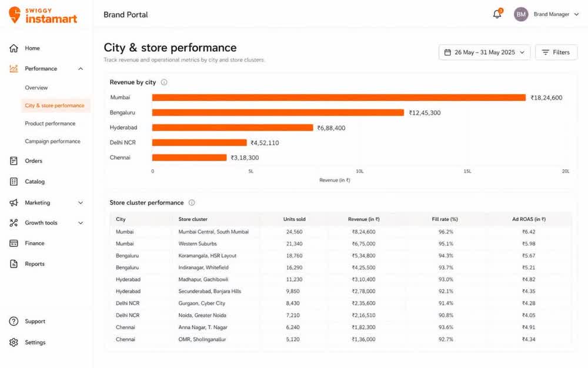Select City & store performance item
The image size is (588, 368).
(55, 106)
